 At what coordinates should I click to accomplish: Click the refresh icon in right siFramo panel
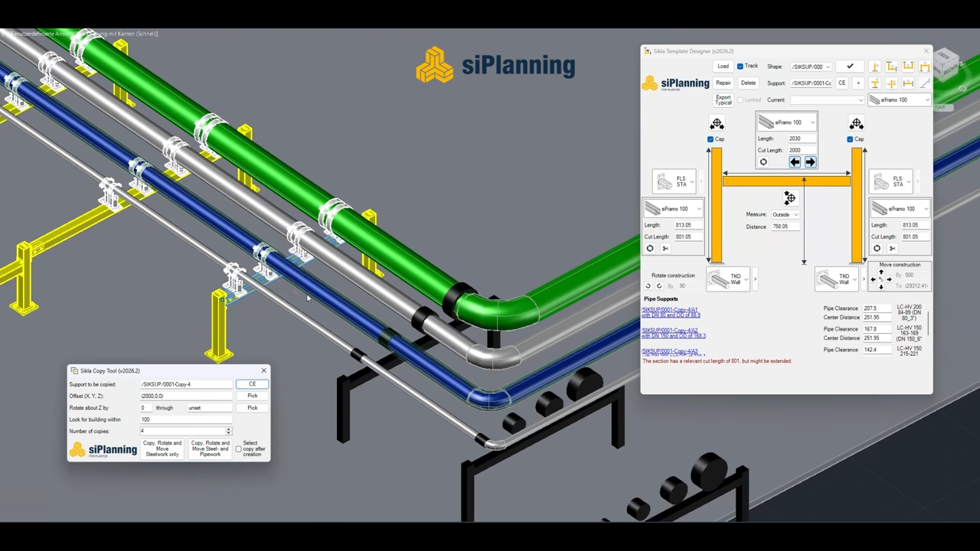tap(877, 249)
